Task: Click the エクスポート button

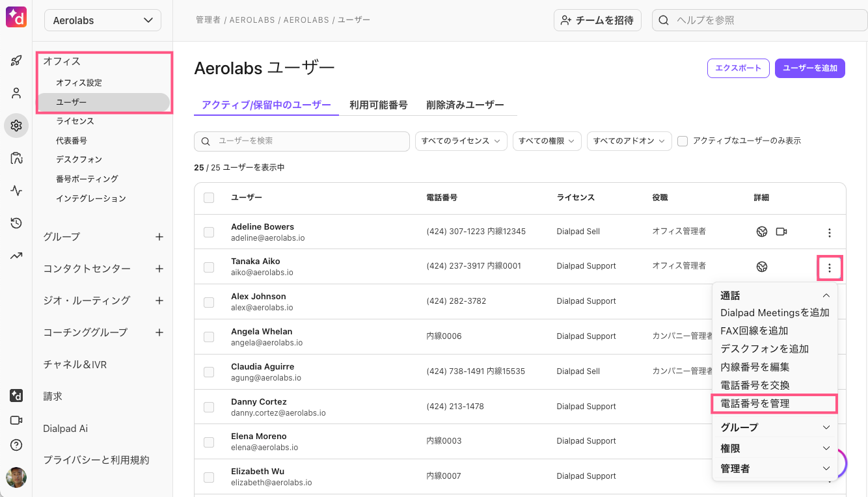Action: (x=739, y=68)
